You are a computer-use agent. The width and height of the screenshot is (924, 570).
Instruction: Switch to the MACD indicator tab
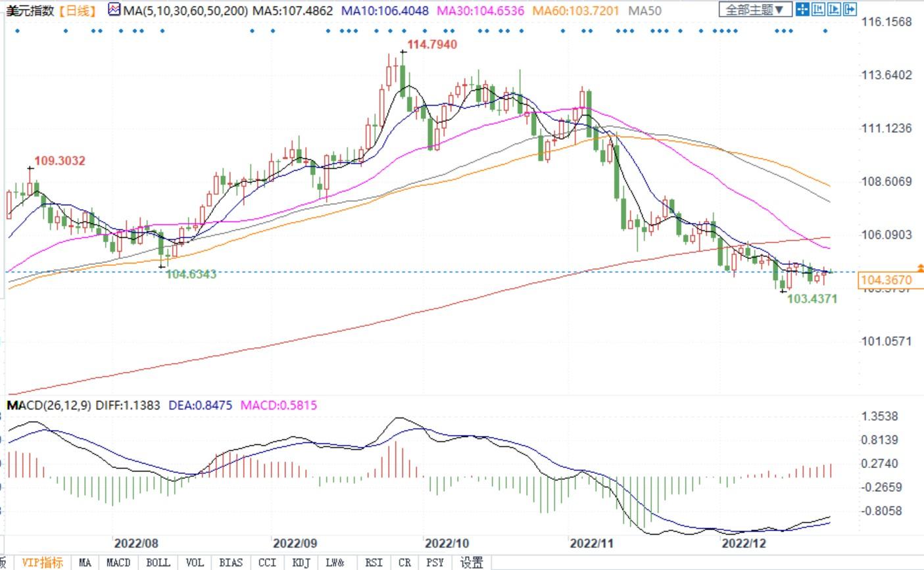point(118,562)
